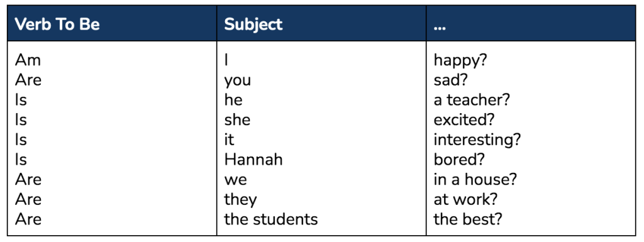Click the subject 'he'

233,100
